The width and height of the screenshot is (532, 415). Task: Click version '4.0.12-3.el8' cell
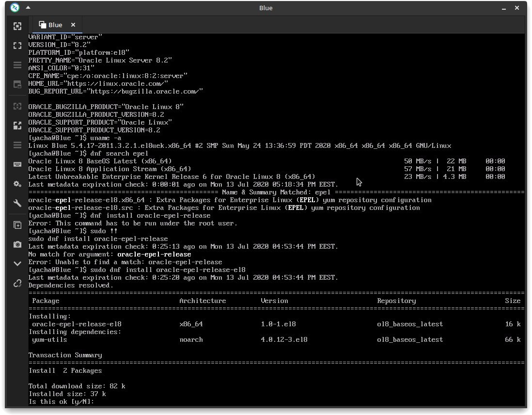click(x=284, y=339)
